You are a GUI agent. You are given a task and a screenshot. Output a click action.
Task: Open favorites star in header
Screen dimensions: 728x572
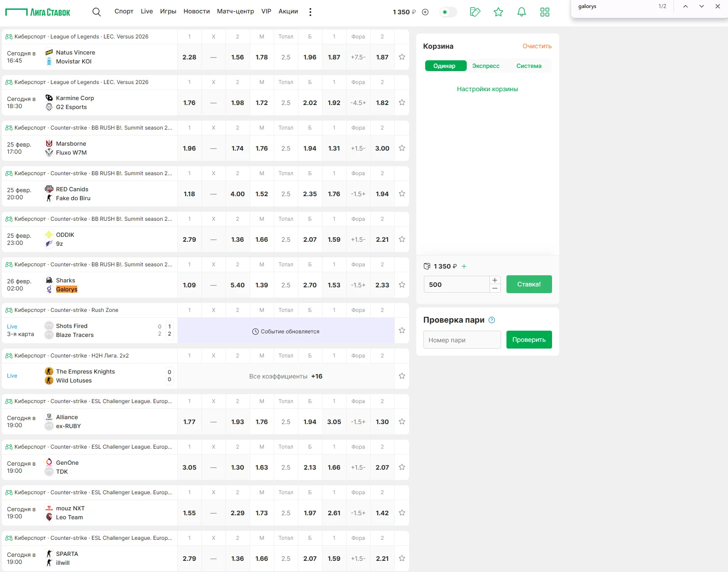(498, 12)
